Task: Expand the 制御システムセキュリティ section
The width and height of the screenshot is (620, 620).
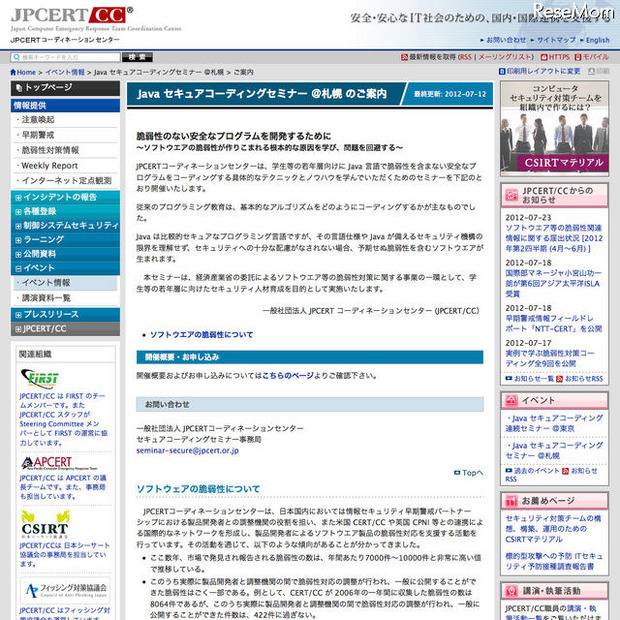Action: tap(18, 226)
